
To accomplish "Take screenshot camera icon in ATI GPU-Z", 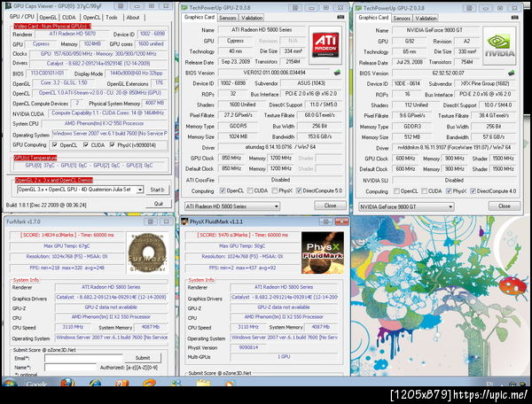I will coord(340,17).
